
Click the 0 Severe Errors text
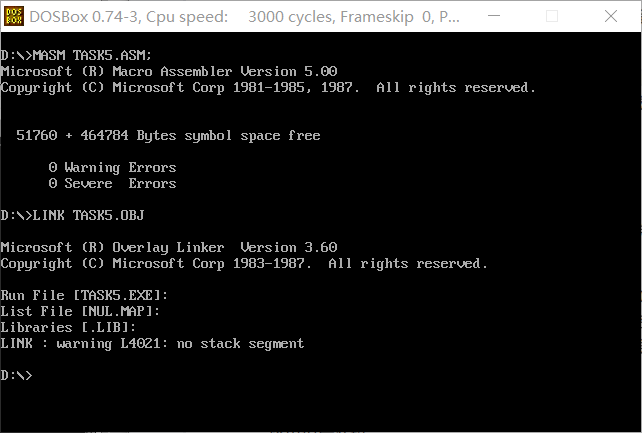coord(112,183)
